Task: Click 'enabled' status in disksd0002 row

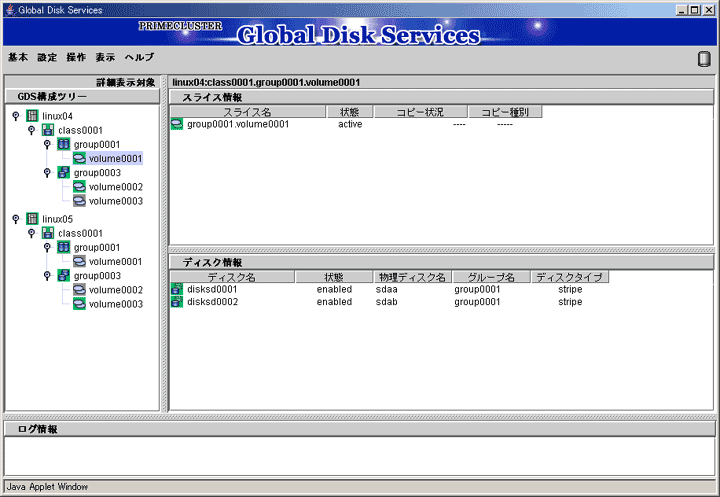Action: click(334, 302)
